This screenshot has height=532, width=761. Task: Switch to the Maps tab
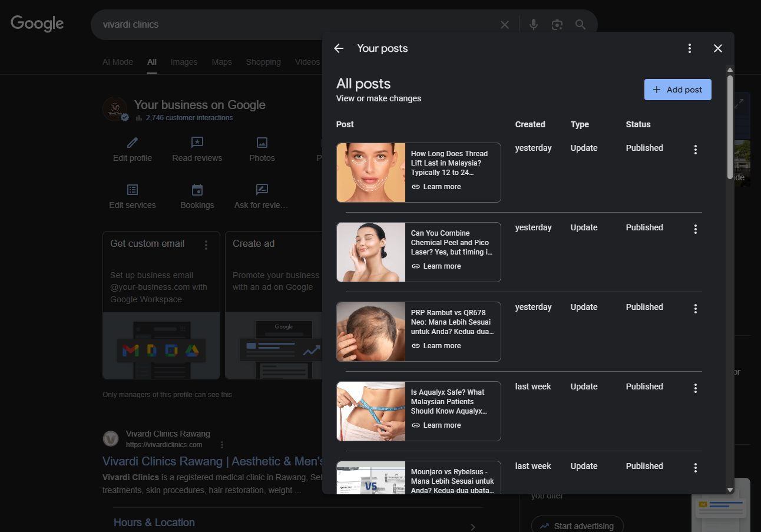pyautogui.click(x=221, y=61)
